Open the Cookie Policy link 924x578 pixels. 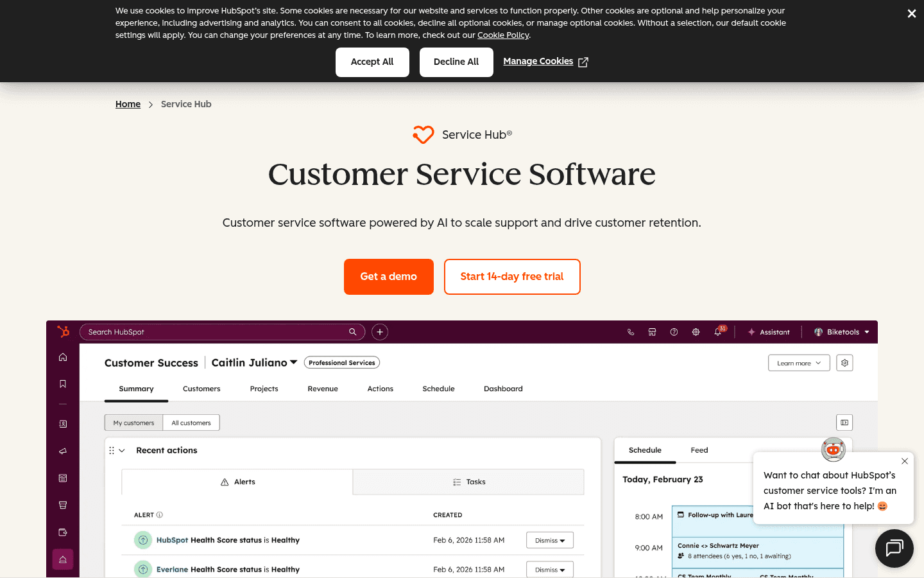pos(504,35)
